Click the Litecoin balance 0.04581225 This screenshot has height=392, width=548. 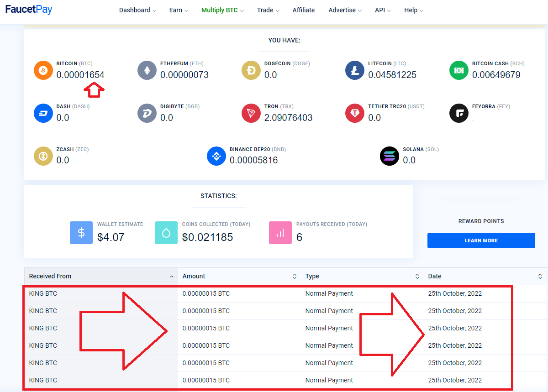(x=392, y=75)
